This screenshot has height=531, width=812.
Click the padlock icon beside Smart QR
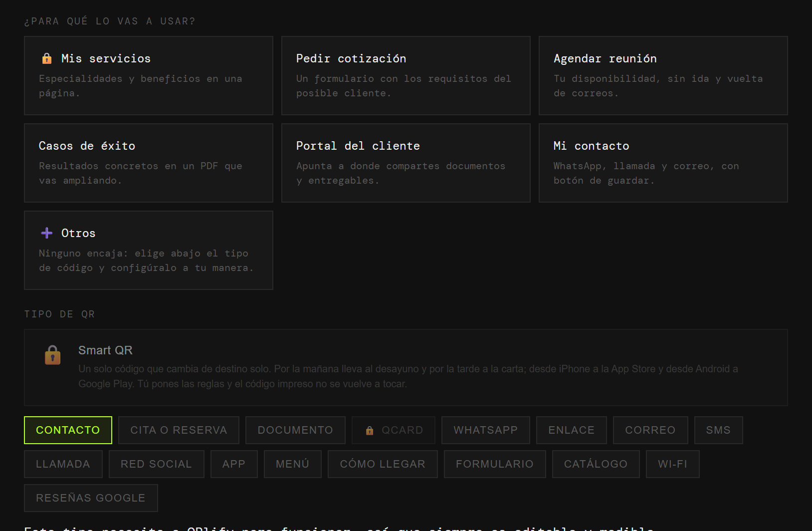point(52,355)
